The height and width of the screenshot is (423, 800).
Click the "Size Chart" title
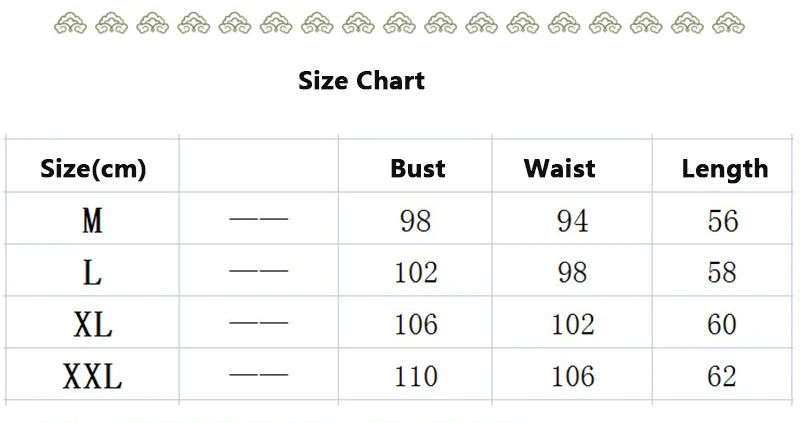pos(361,80)
